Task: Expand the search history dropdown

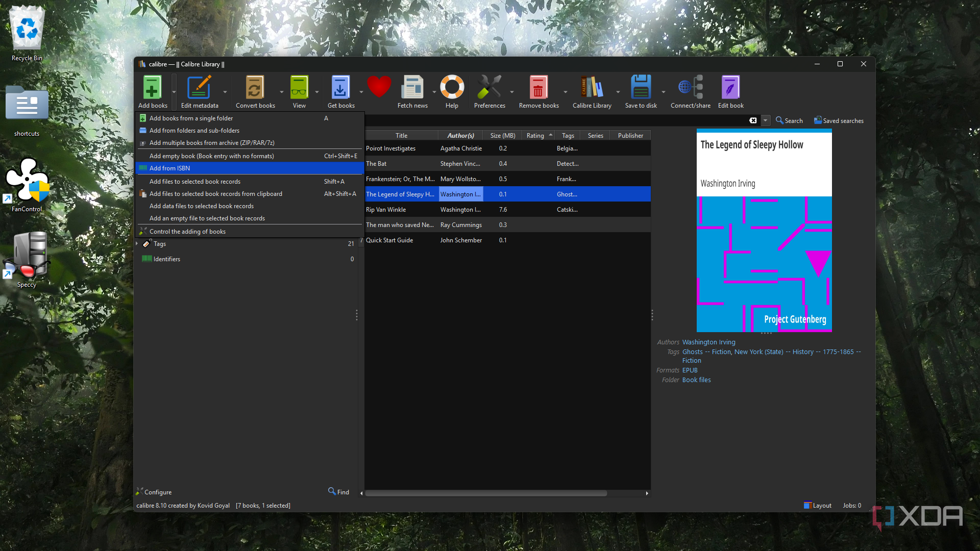Action: 765,120
